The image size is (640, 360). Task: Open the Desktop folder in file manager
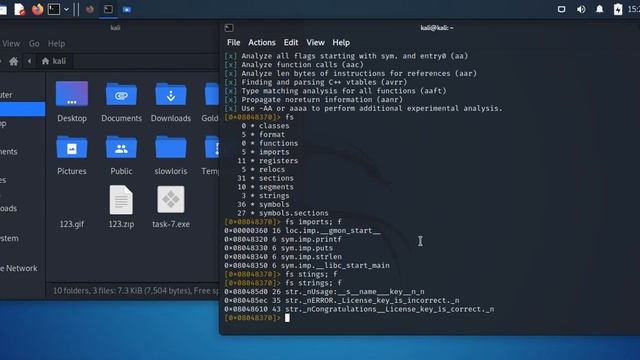click(x=72, y=102)
